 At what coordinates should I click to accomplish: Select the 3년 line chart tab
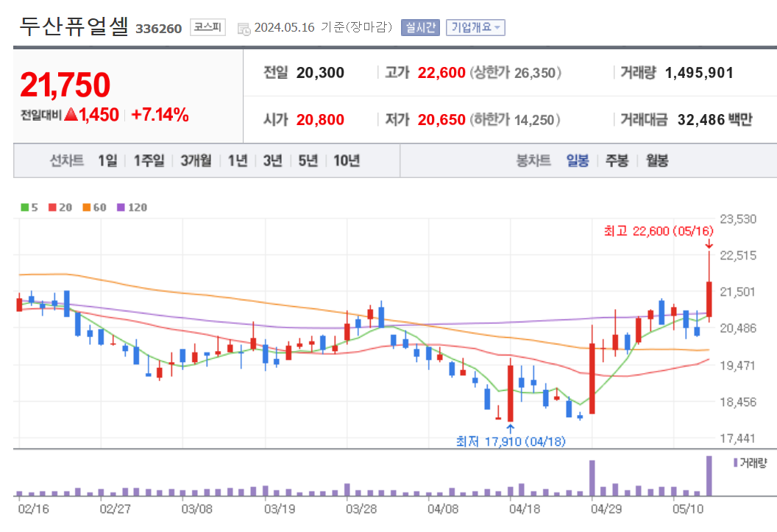272,160
